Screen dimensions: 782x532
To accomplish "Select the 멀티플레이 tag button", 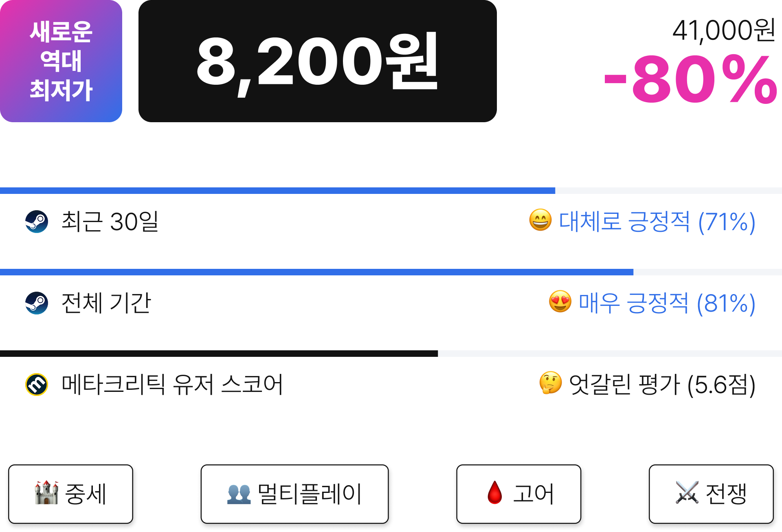I will [294, 494].
